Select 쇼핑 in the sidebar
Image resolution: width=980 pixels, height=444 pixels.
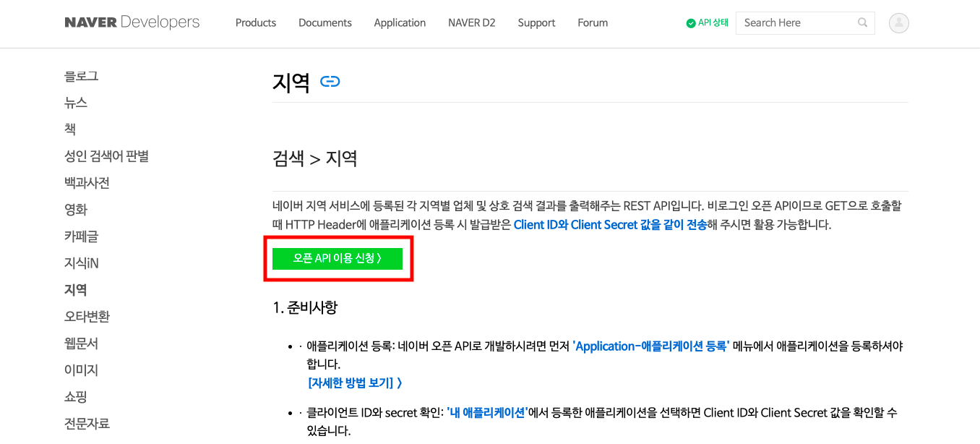coord(76,397)
